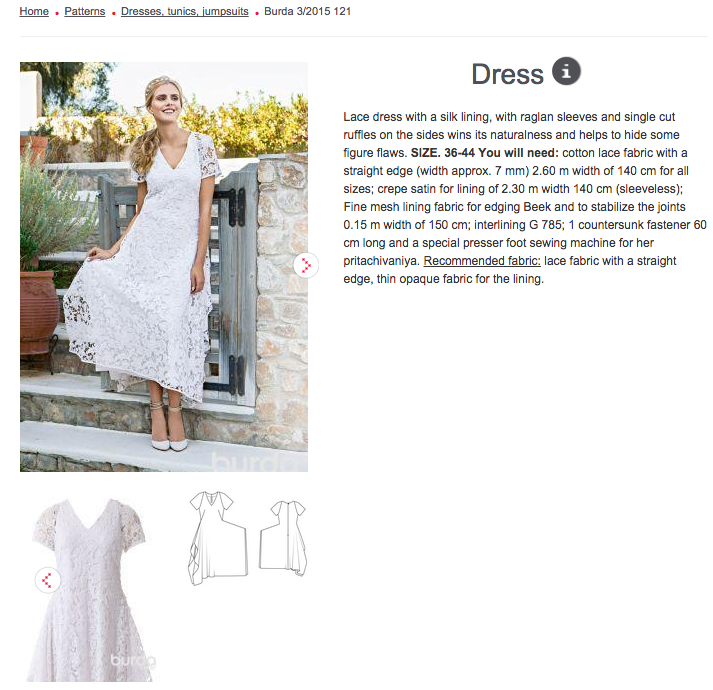Click the Recommended fabric underlined link
The height and width of the screenshot is (690, 713).
tap(482, 261)
